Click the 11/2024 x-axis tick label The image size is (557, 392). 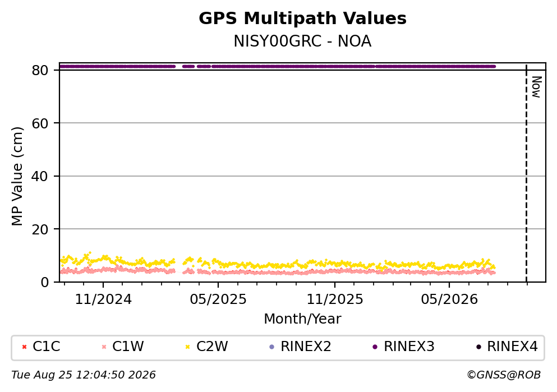click(x=103, y=299)
